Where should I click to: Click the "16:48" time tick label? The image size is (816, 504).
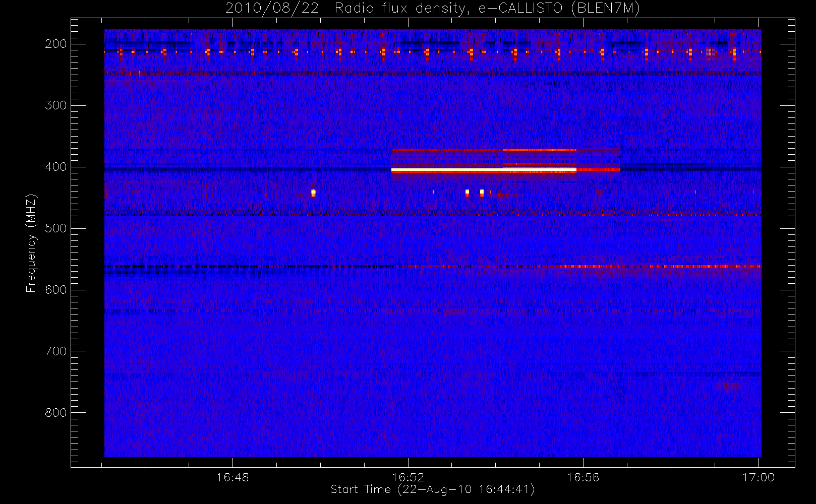[232, 477]
